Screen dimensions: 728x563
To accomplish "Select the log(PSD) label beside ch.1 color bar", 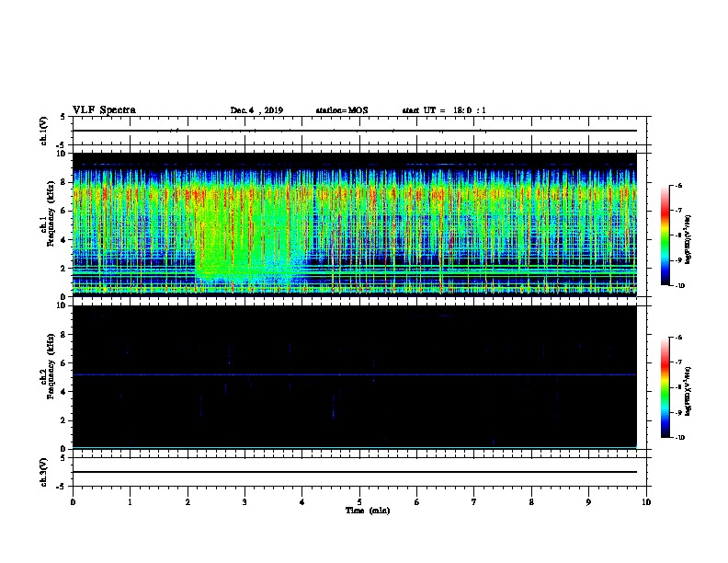I will click(688, 239).
